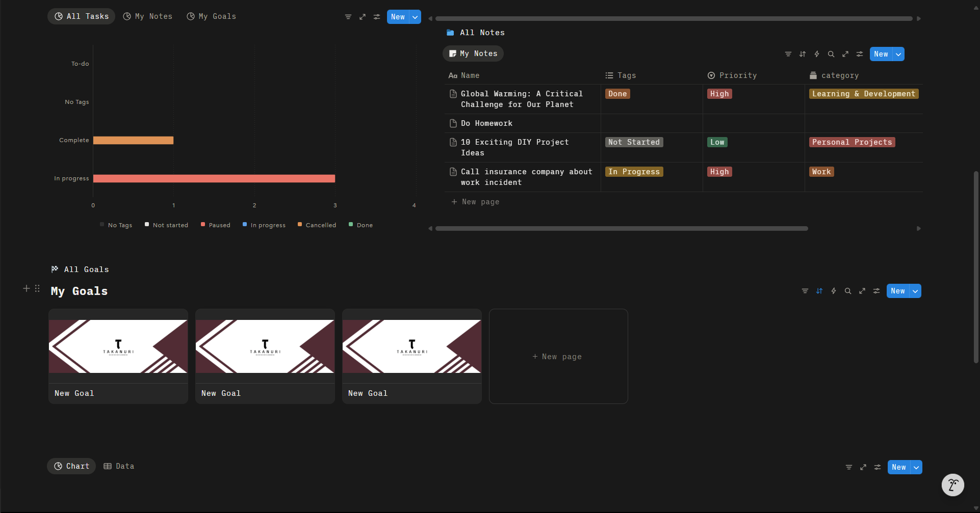Image resolution: width=980 pixels, height=513 pixels.
Task: Click the help assistant button
Action: coord(952,485)
